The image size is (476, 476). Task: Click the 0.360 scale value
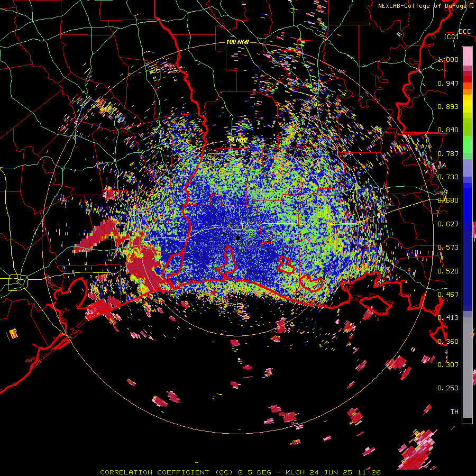coord(448,342)
